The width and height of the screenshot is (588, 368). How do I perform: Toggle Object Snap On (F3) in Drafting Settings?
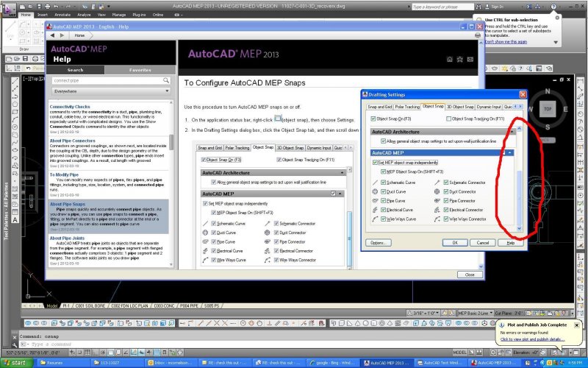[x=373, y=118]
